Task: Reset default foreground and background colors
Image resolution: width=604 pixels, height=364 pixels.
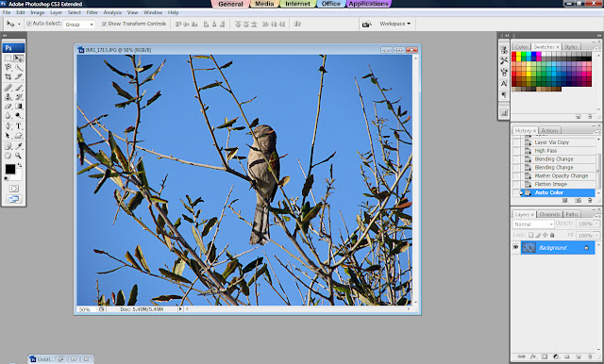Action: 7,179
